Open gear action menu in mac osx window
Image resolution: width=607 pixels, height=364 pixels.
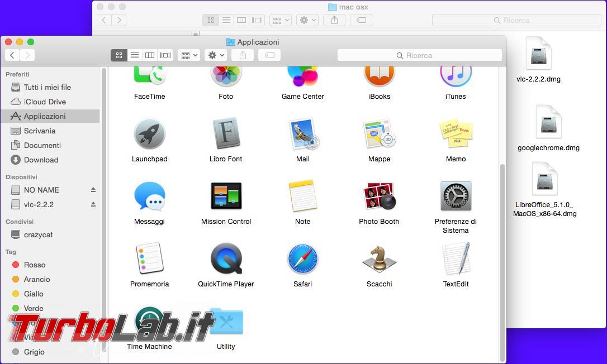307,20
